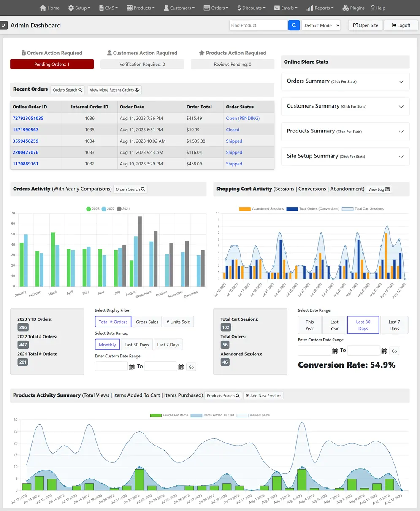
Task: Open the Discounts menu
Action: (x=252, y=8)
